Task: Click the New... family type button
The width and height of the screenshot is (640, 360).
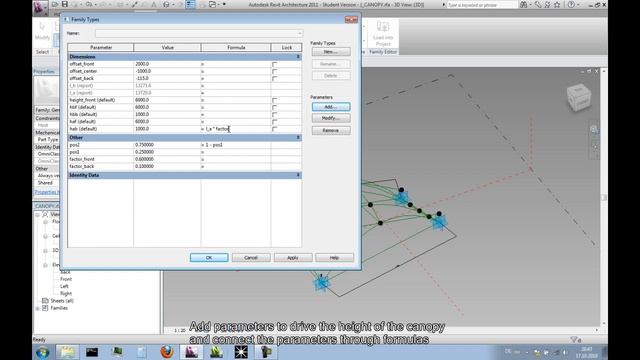Action: (331, 52)
